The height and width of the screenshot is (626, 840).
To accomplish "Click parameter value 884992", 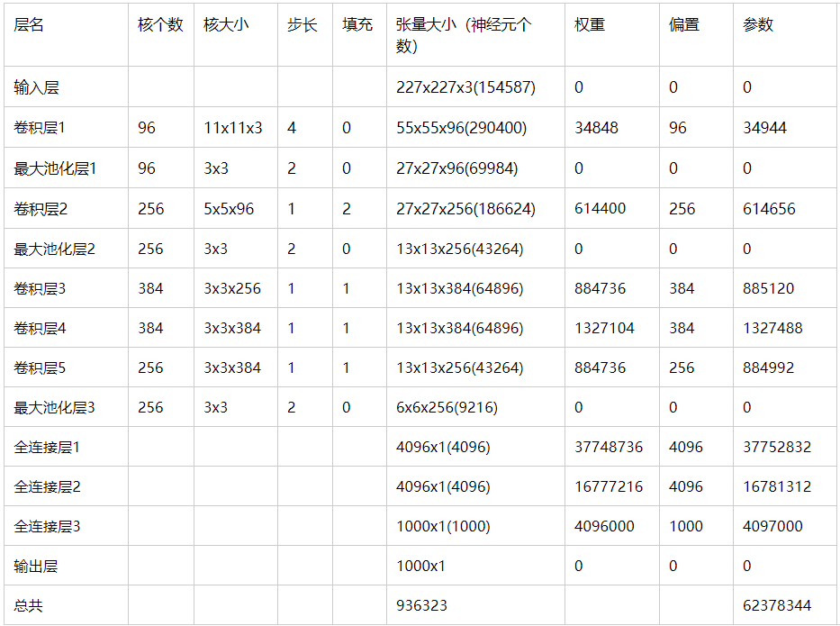I will tap(768, 367).
